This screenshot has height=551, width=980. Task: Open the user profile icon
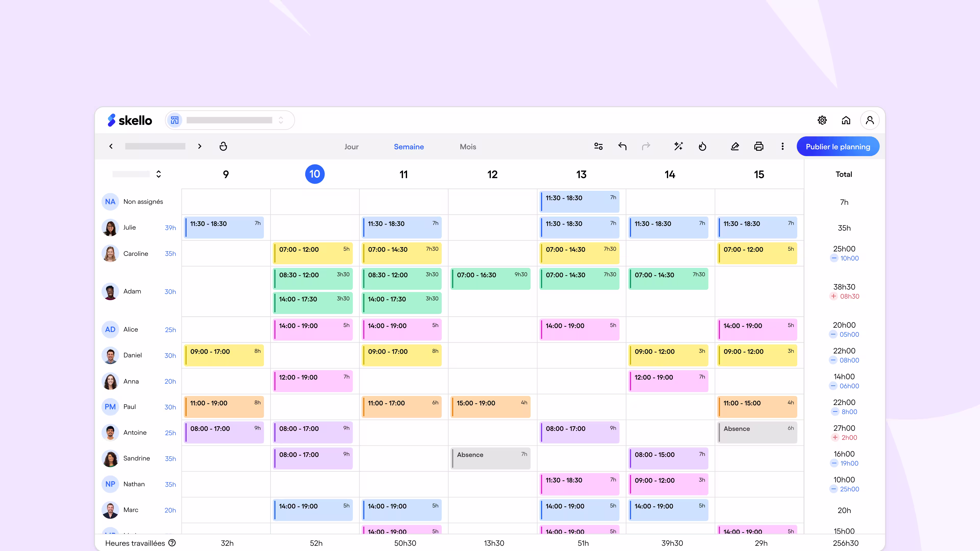pyautogui.click(x=870, y=120)
